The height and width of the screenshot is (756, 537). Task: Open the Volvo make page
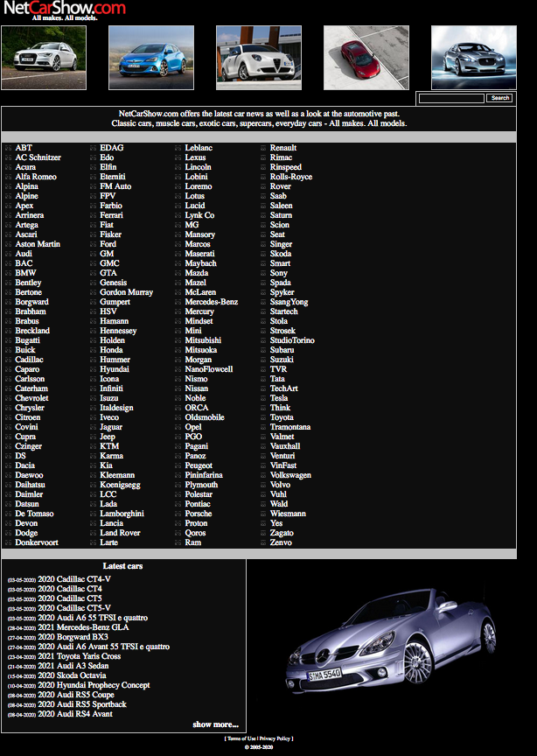click(280, 485)
